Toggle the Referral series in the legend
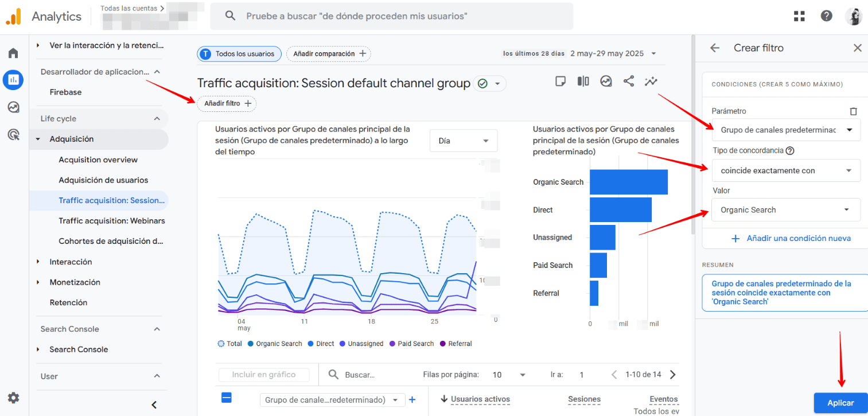The image size is (868, 416). pos(456,344)
